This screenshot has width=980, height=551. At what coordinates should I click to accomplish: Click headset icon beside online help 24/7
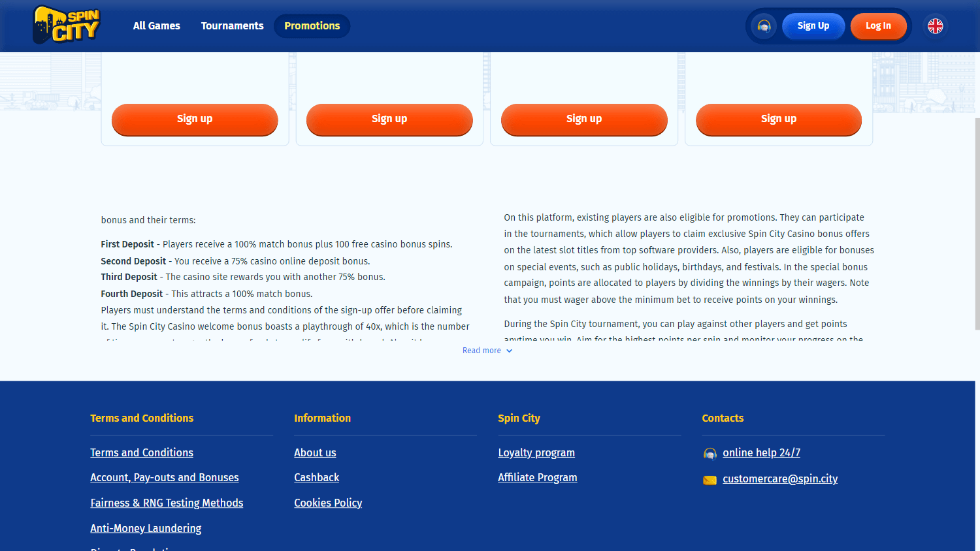point(710,454)
